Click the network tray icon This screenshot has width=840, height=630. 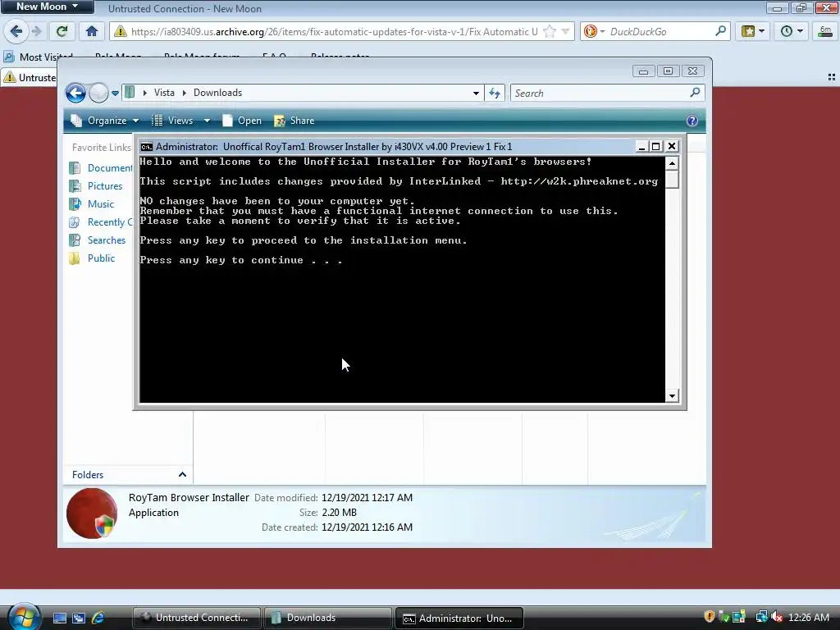pos(761,617)
